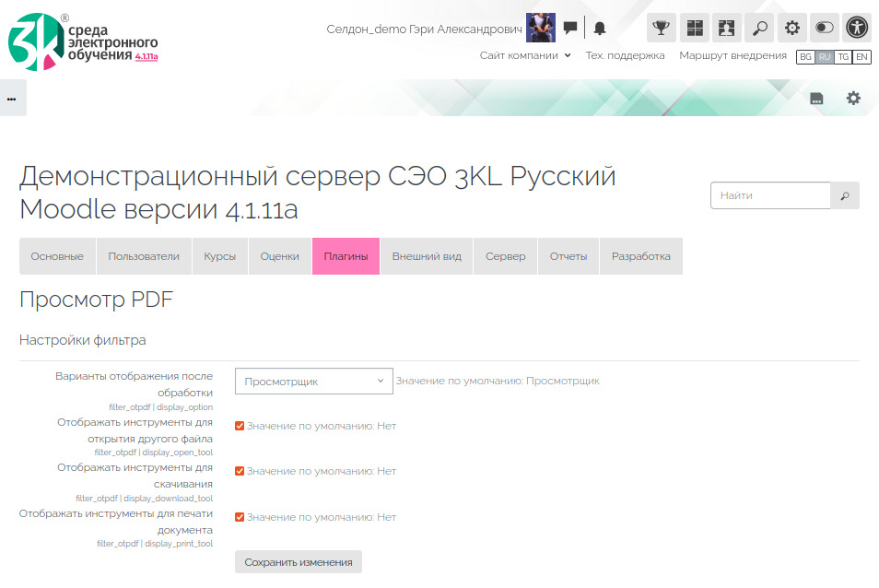879x588 pixels.
Task: Switch language to TG
Action: (843, 56)
